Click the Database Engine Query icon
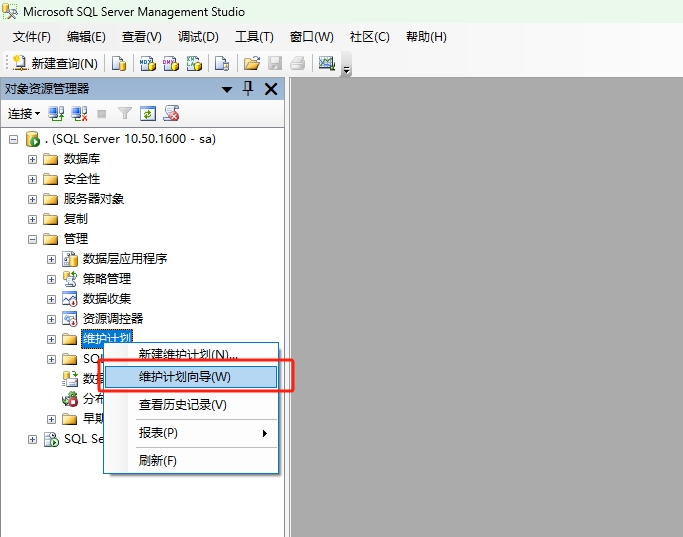 coord(119,64)
